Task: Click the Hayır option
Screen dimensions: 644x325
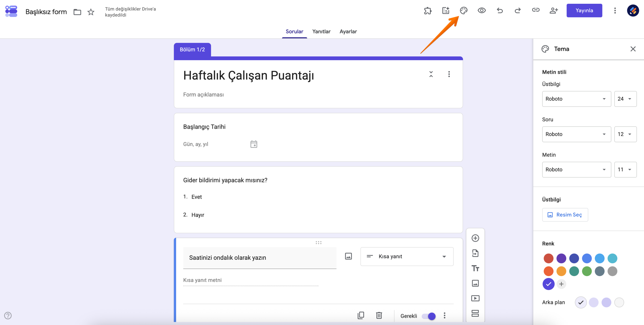Action: [x=198, y=215]
